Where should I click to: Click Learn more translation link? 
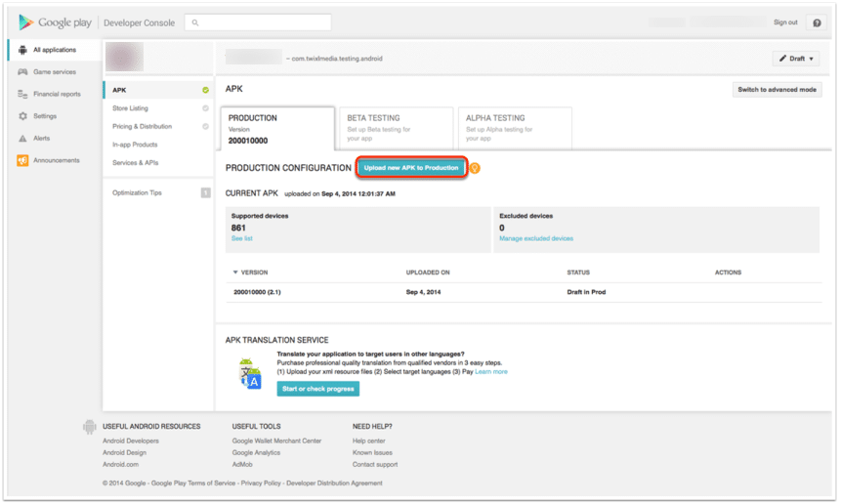pyautogui.click(x=490, y=372)
